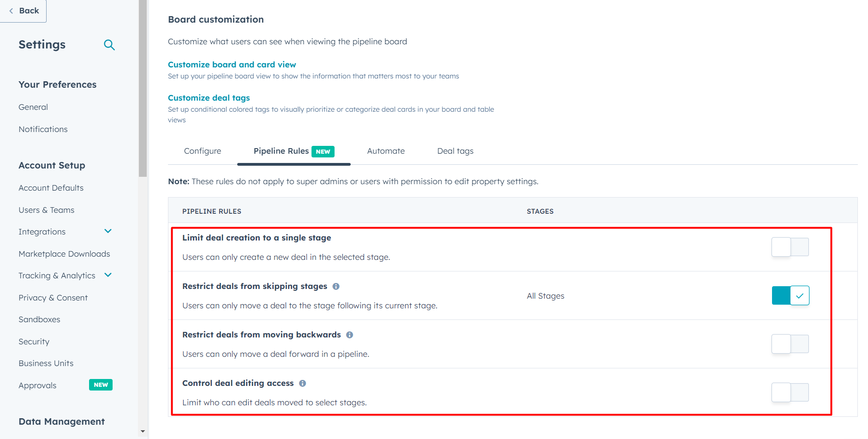This screenshot has width=868, height=439.
Task: Click the info icon beside Control deal editing access
Action: tap(303, 383)
